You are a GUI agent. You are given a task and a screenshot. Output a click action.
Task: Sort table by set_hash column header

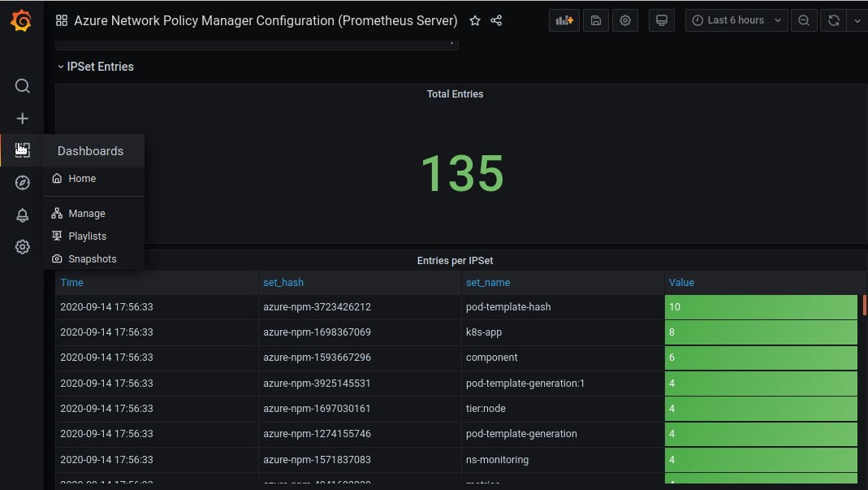click(x=283, y=283)
